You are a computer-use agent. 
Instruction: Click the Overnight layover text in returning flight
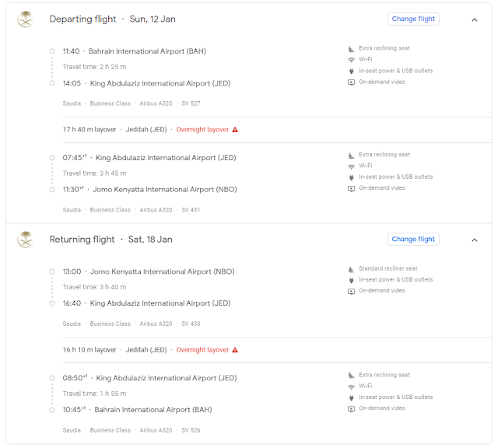202,350
